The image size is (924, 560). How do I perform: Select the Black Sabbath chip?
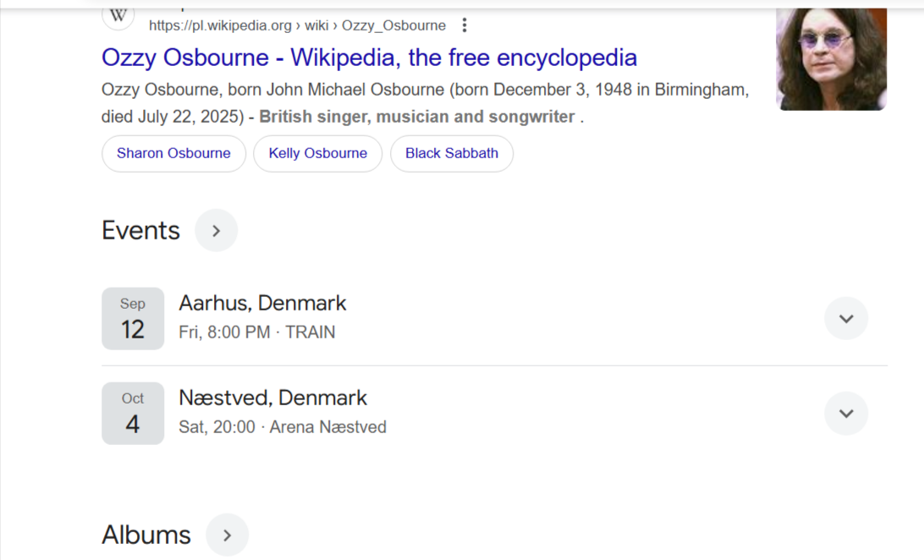pyautogui.click(x=452, y=154)
